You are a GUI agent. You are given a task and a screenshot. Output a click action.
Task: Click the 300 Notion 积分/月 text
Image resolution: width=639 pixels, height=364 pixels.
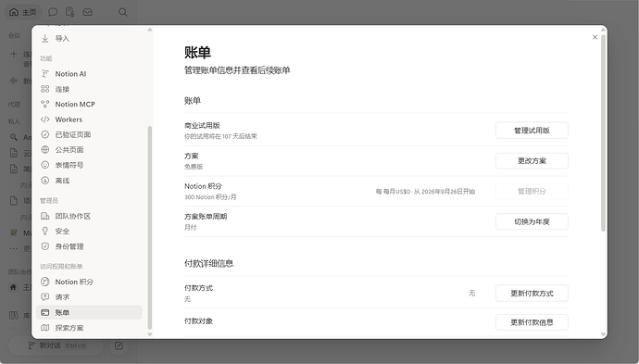pyautogui.click(x=210, y=197)
